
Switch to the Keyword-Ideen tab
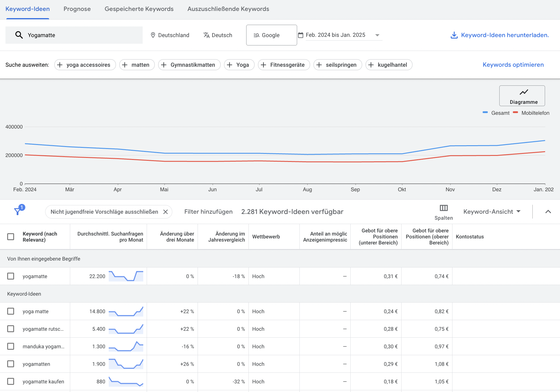point(28,9)
